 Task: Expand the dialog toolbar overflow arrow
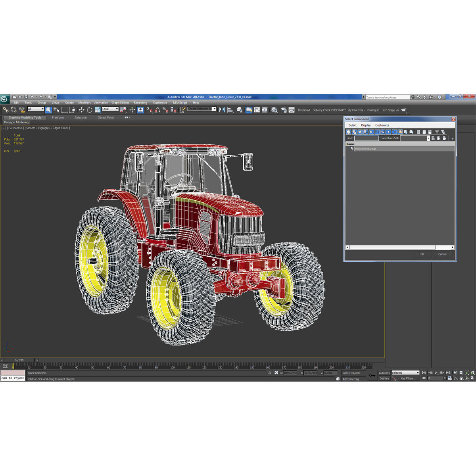pos(452,138)
